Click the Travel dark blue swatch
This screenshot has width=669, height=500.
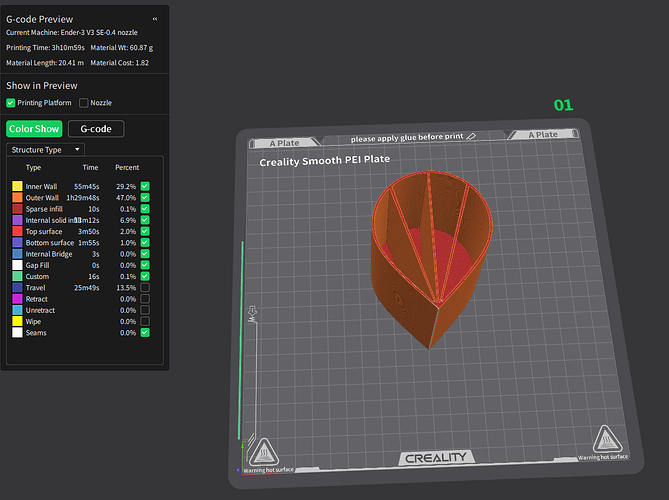(17, 288)
